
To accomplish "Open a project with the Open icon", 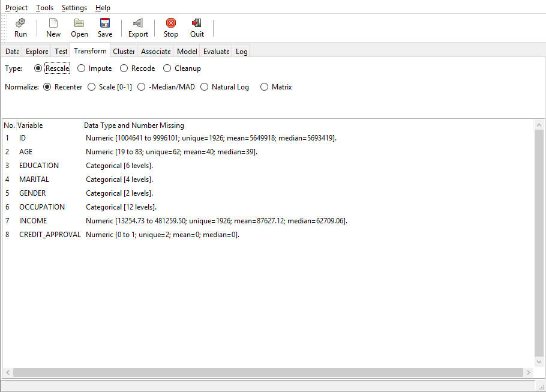I will pyautogui.click(x=79, y=23).
